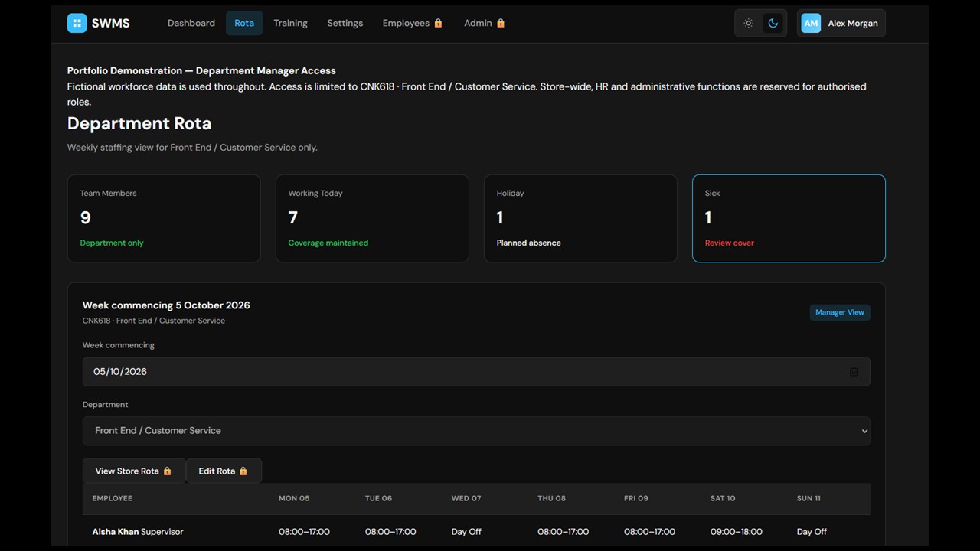Viewport: 980px width, 551px height.
Task: Switch to dark mode moon icon
Action: [x=773, y=23]
